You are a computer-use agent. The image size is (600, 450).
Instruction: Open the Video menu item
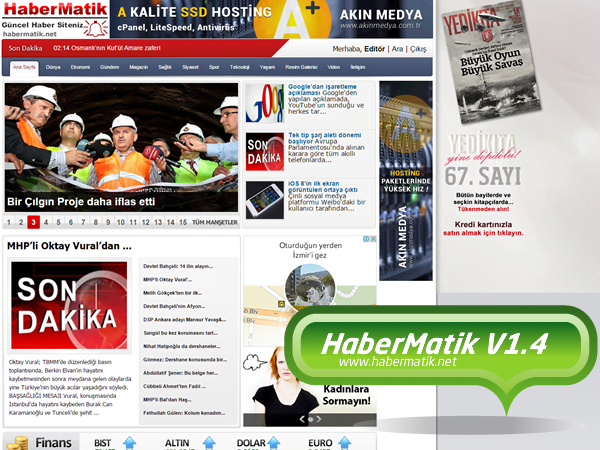pos(333,67)
